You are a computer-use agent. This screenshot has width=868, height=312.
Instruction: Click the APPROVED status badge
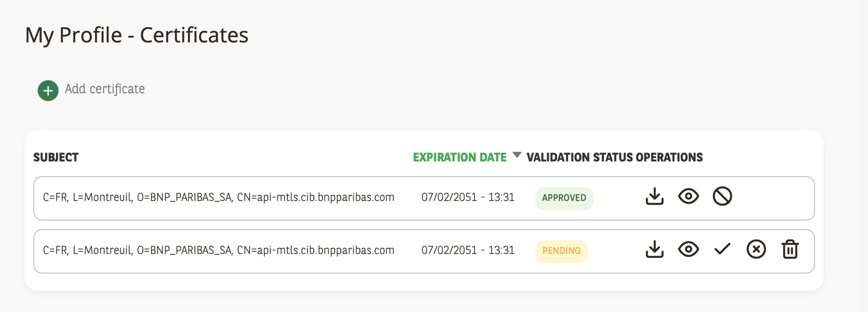point(564,198)
